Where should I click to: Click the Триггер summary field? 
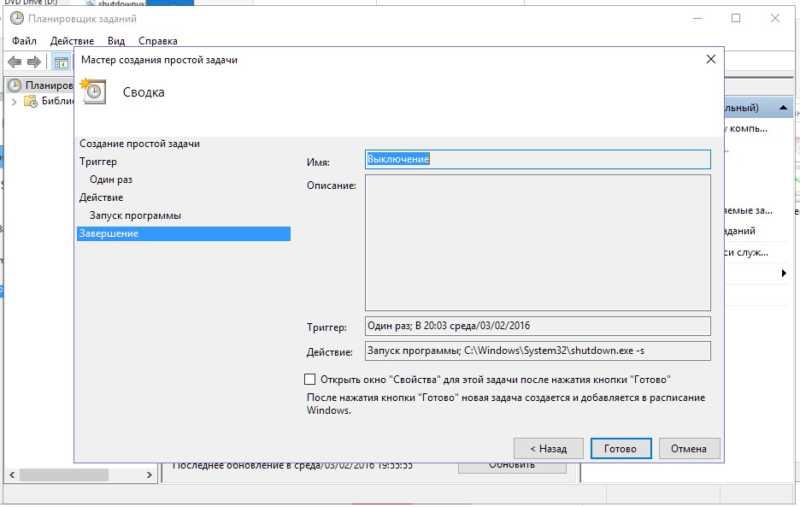[538, 326]
